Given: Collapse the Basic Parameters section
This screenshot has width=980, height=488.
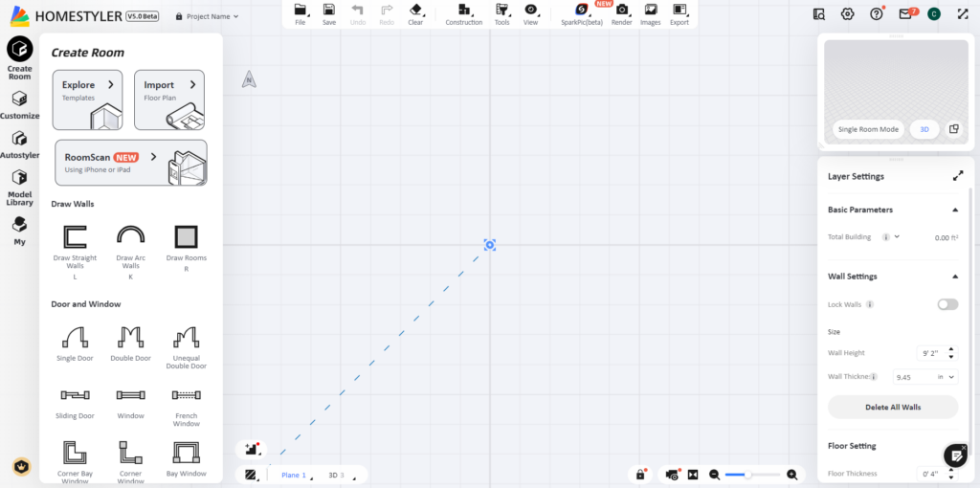Looking at the screenshot, I should 954,210.
